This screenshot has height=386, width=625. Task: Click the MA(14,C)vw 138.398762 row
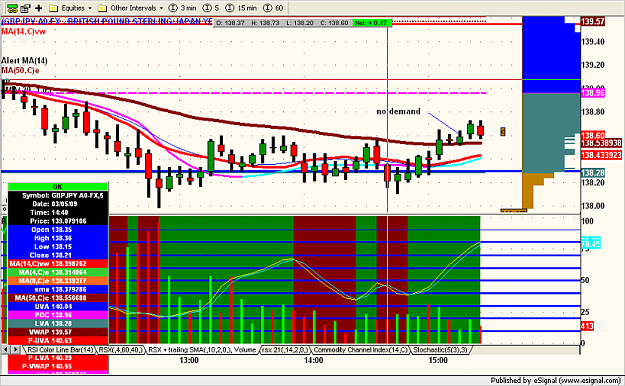point(58,264)
